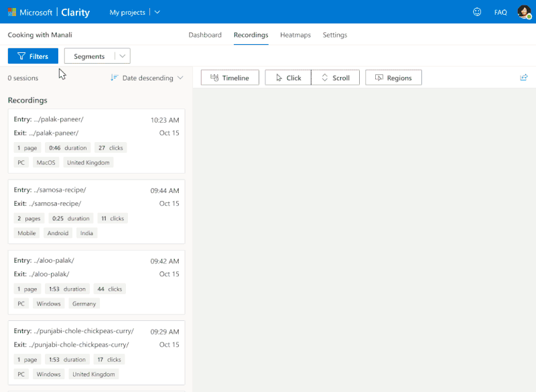Click the 0:46 duration tag
Viewport: 536px width, 392px height.
(68, 147)
